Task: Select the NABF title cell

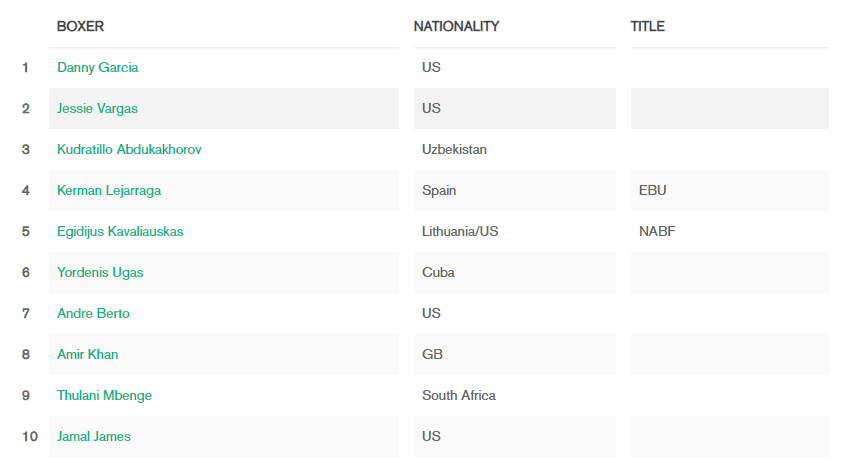Action: click(x=730, y=231)
